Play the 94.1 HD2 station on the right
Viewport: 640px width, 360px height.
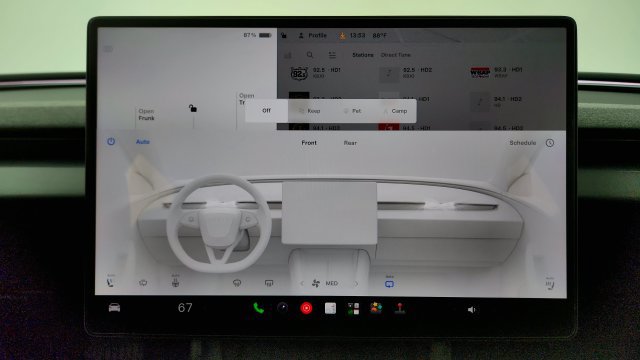496,102
